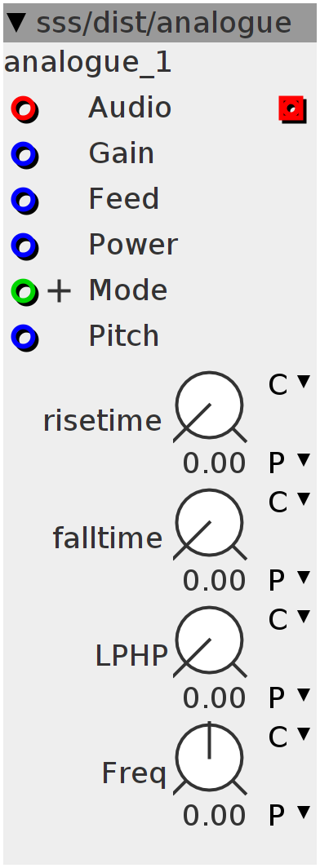Click the Freq value 0.00 readout
This screenshot has height=868, width=320.
(214, 816)
